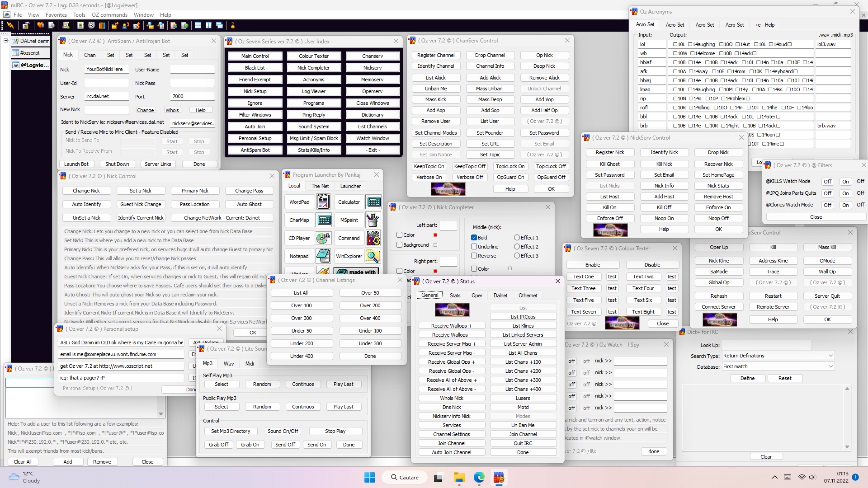
Task: Switch to Oper tab in Status window
Action: (x=477, y=296)
